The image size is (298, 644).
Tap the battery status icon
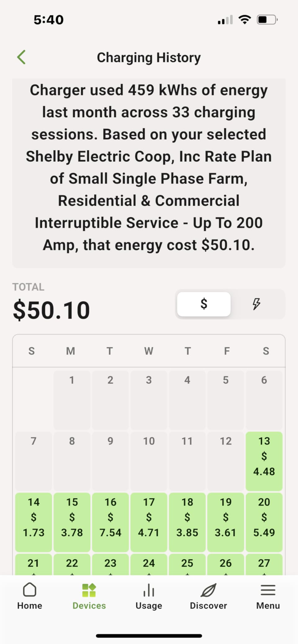point(267,20)
